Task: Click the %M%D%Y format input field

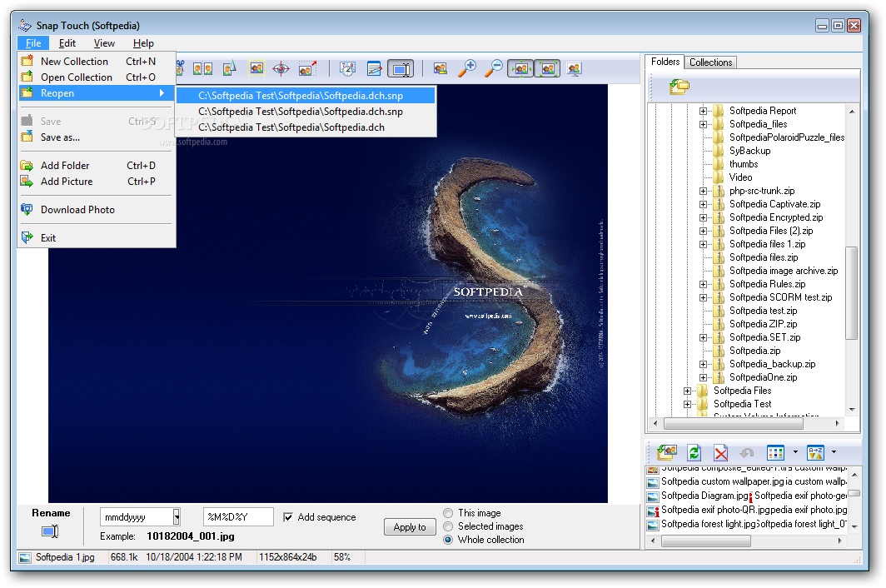Action: coord(238,516)
